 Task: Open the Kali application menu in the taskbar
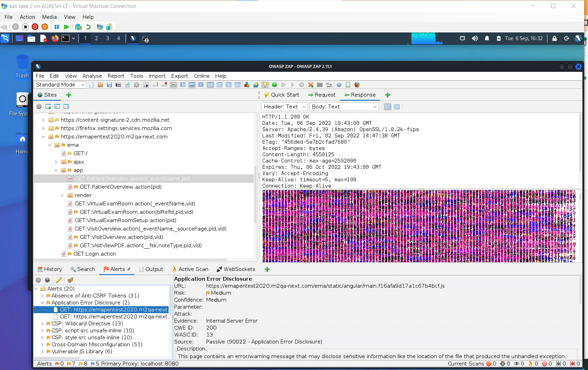pos(5,38)
